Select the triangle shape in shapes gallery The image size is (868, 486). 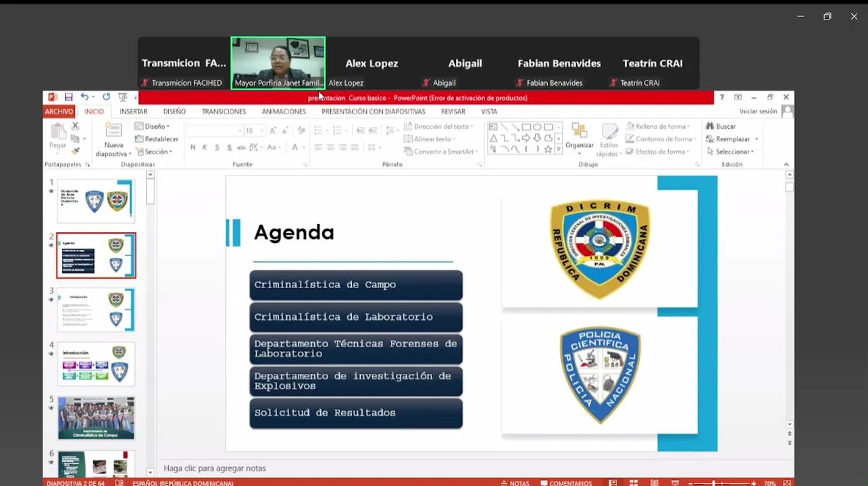click(x=493, y=138)
